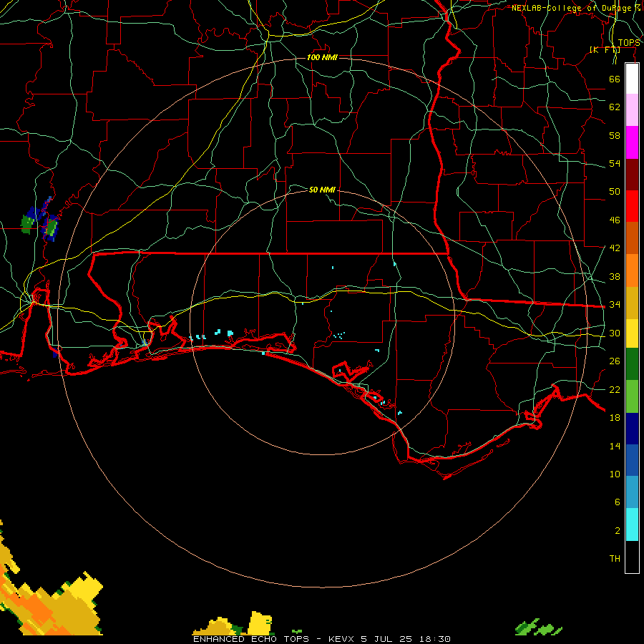Click the '38' legend value

pos(615,276)
